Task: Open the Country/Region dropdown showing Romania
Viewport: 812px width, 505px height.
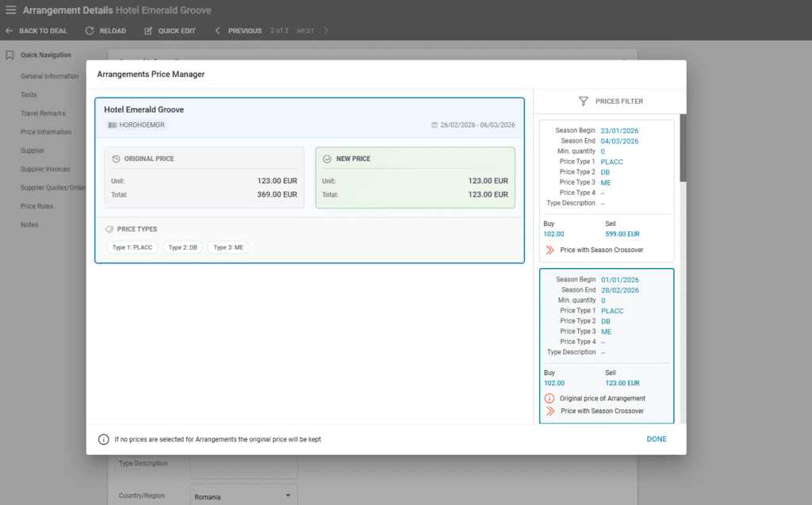Action: click(x=243, y=494)
